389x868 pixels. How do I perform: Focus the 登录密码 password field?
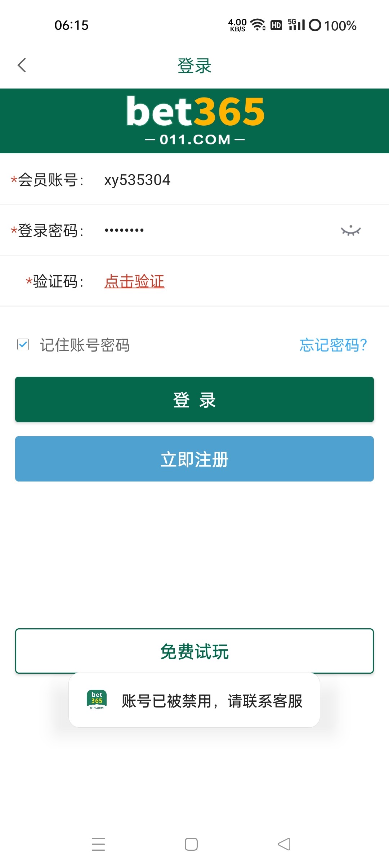coord(216,230)
